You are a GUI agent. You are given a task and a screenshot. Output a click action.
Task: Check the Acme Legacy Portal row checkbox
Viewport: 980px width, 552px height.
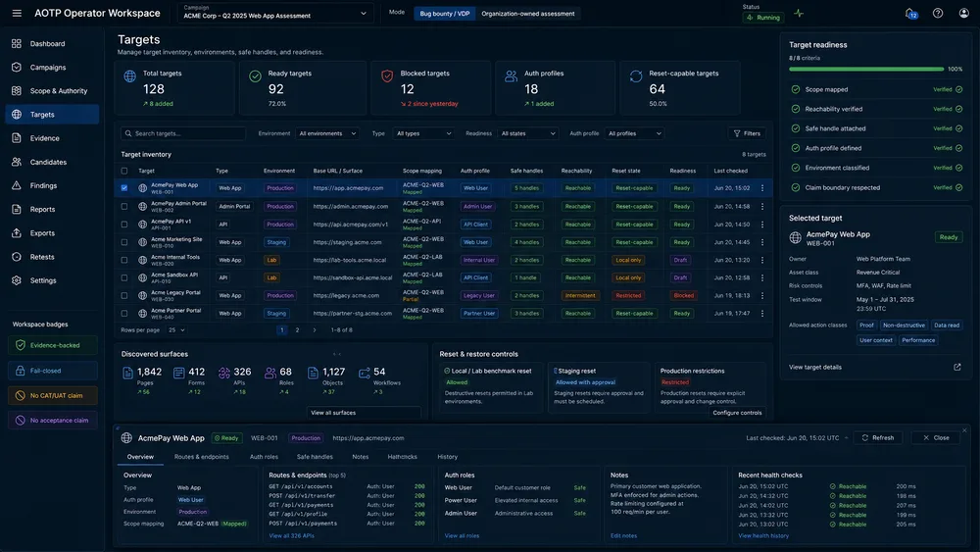point(124,296)
